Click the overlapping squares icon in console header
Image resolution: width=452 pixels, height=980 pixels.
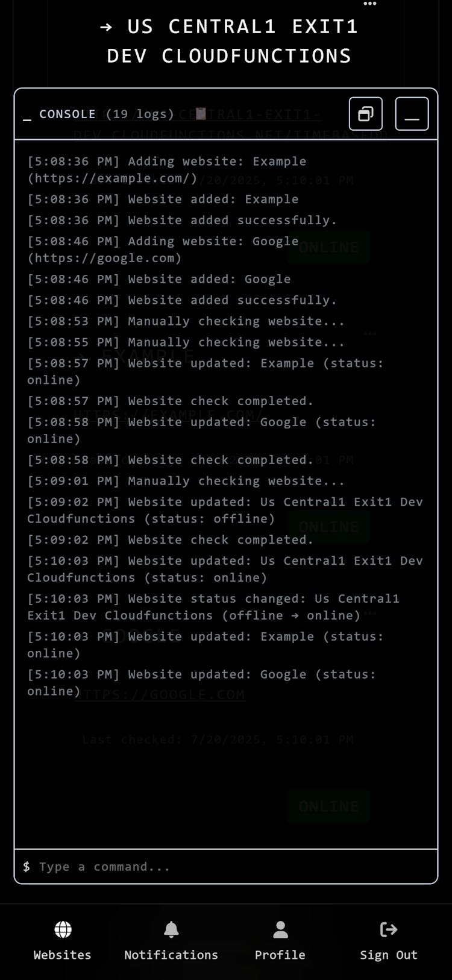365,114
